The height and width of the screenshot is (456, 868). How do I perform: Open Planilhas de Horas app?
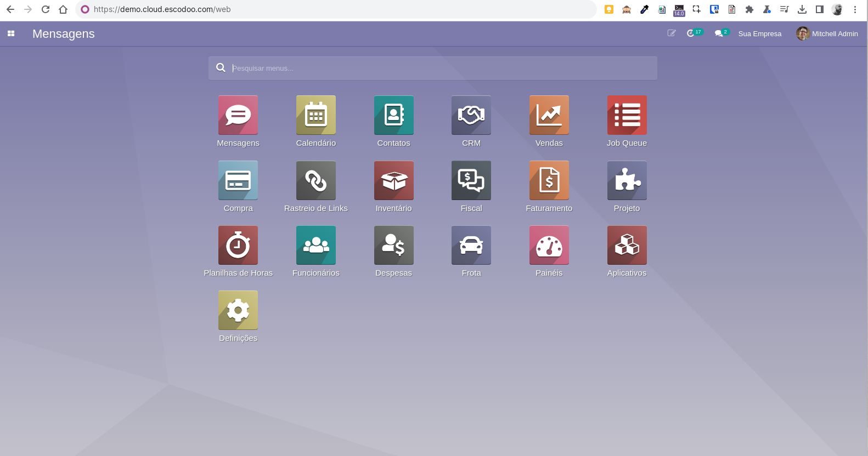coord(238,246)
